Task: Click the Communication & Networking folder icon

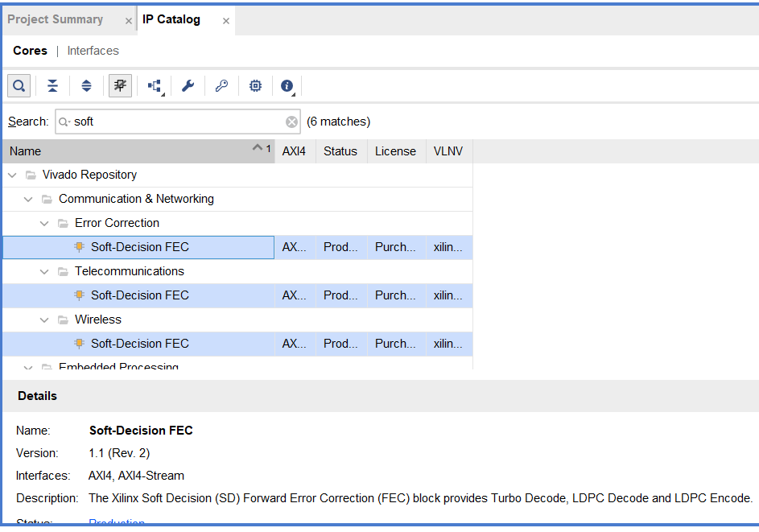Action: point(47,200)
